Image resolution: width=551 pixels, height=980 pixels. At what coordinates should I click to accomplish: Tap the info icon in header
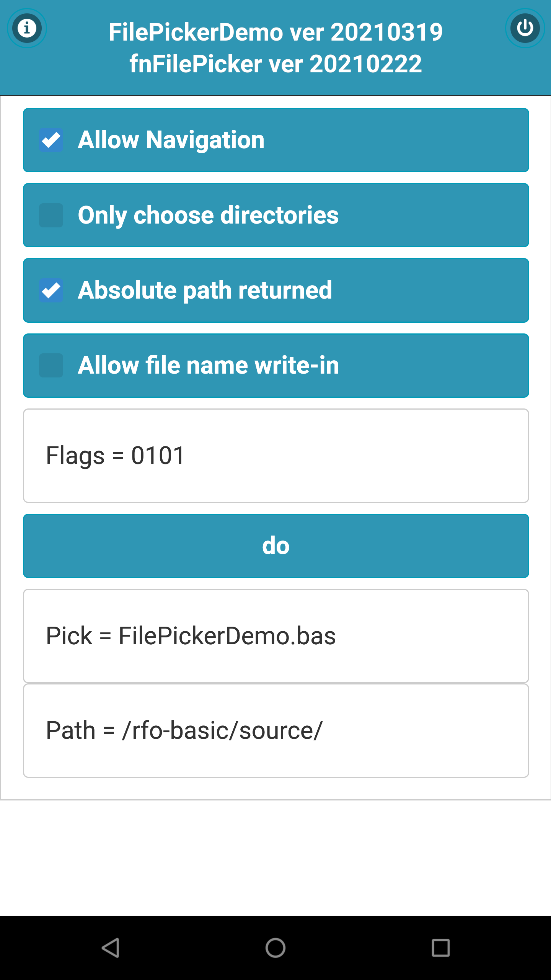click(x=27, y=28)
